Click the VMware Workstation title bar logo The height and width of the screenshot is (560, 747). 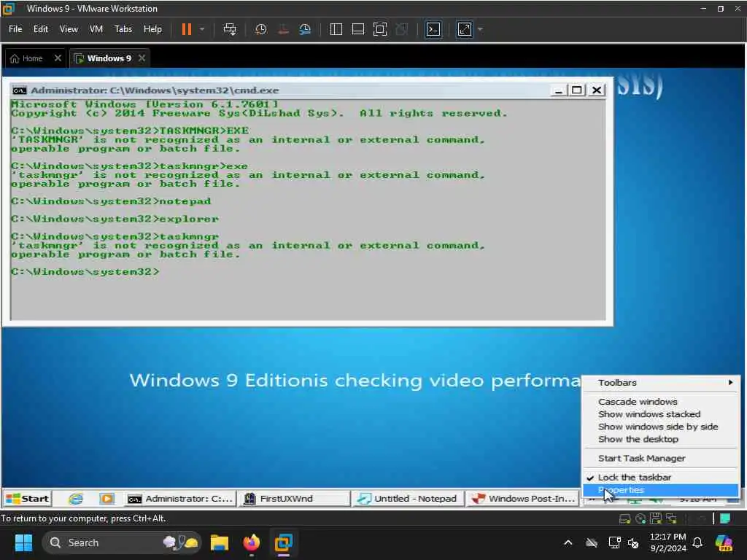[x=9, y=9]
